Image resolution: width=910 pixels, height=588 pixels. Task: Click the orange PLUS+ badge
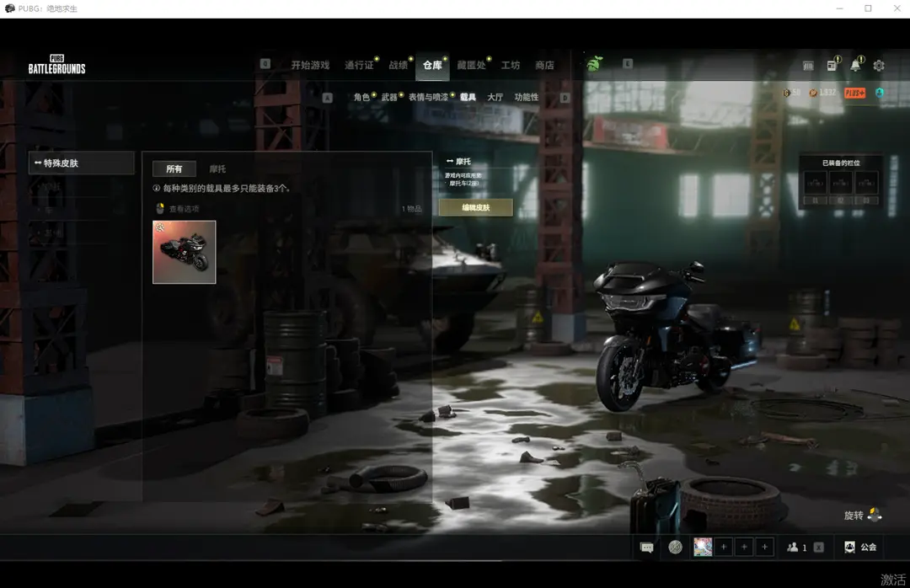click(855, 93)
